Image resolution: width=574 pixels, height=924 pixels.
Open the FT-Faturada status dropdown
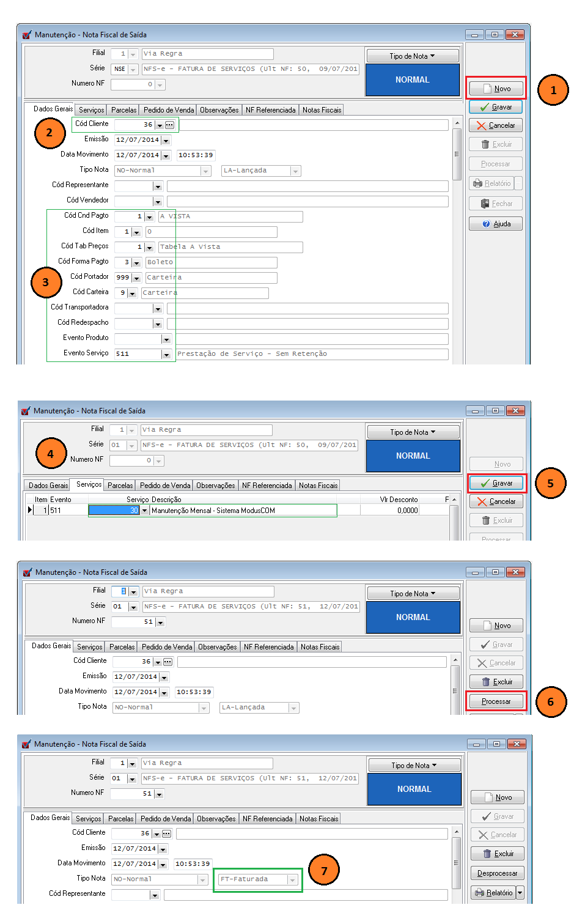292,880
